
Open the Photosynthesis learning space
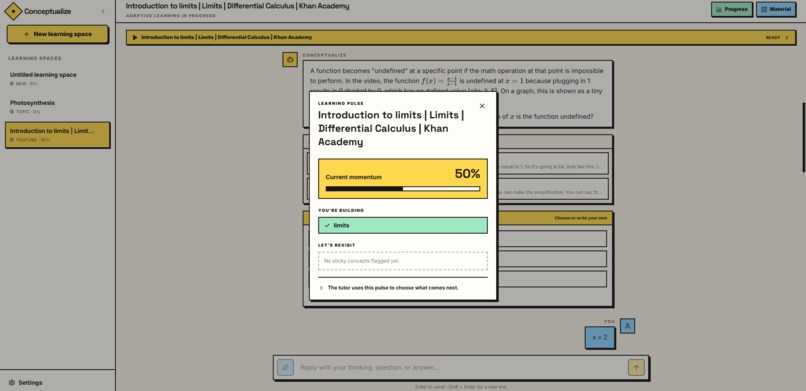58,107
